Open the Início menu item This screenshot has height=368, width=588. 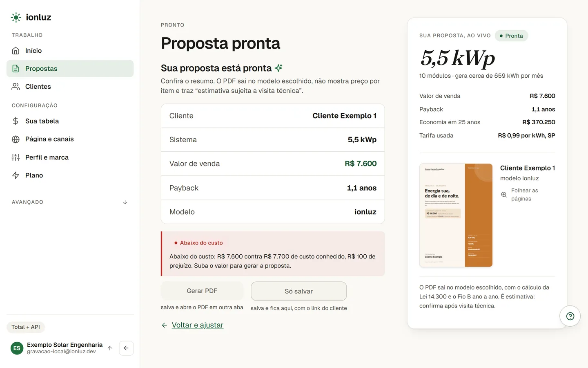(70, 51)
